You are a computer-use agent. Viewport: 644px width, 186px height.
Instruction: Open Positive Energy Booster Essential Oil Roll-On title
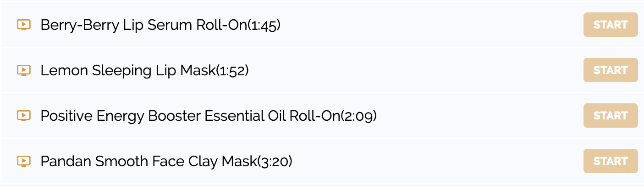[x=191, y=116]
